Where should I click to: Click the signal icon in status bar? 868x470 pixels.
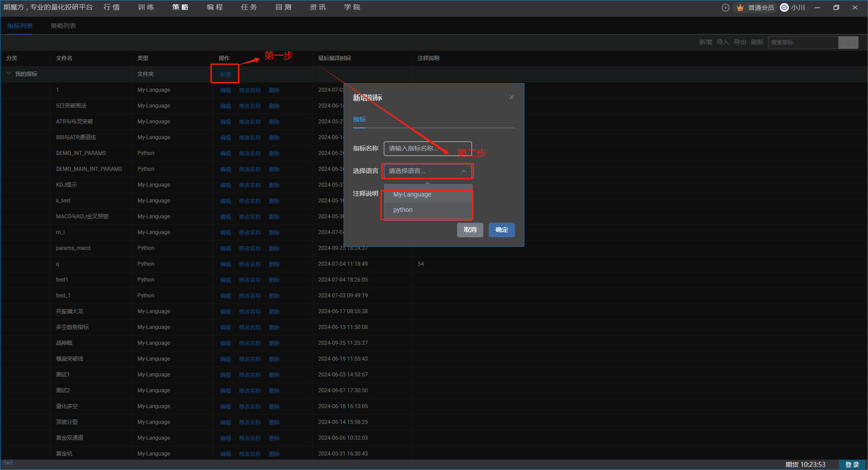8,463
